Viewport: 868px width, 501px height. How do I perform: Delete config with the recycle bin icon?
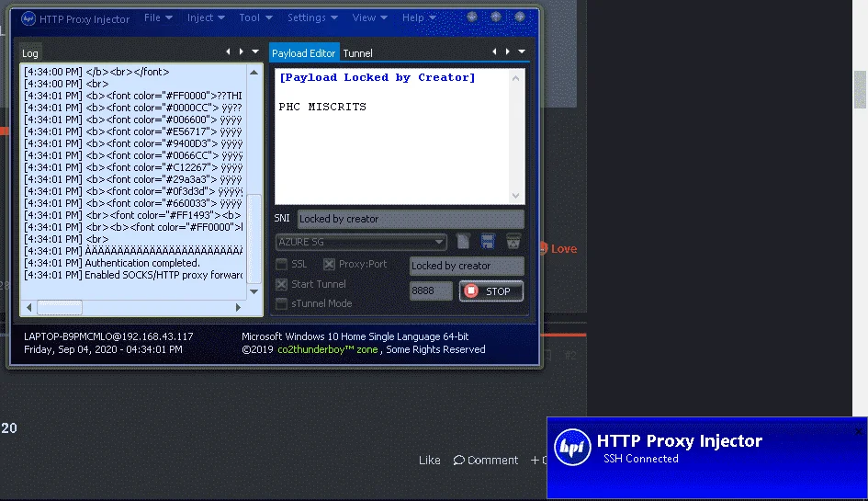click(x=513, y=242)
